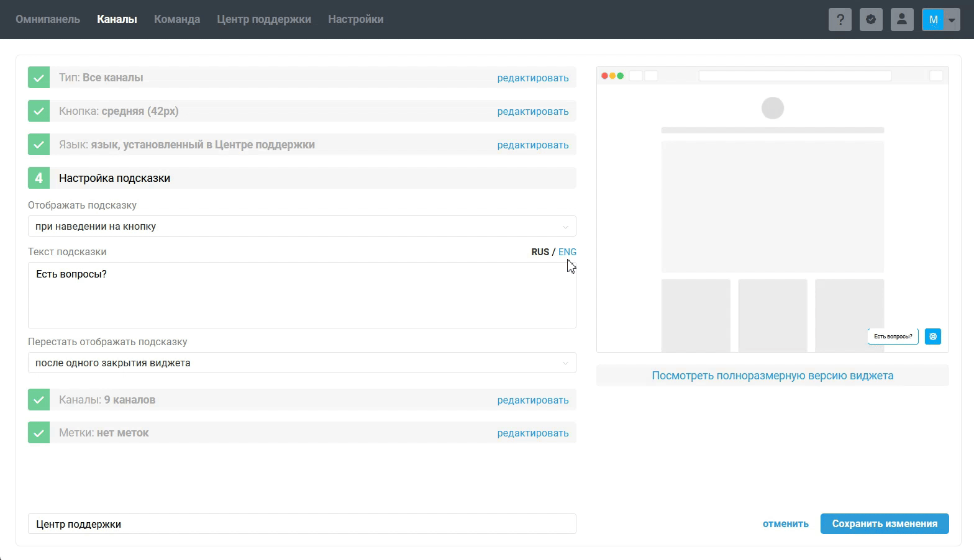
Task: Click the Есть вопросы? tooltip in preview
Action: [x=893, y=336]
